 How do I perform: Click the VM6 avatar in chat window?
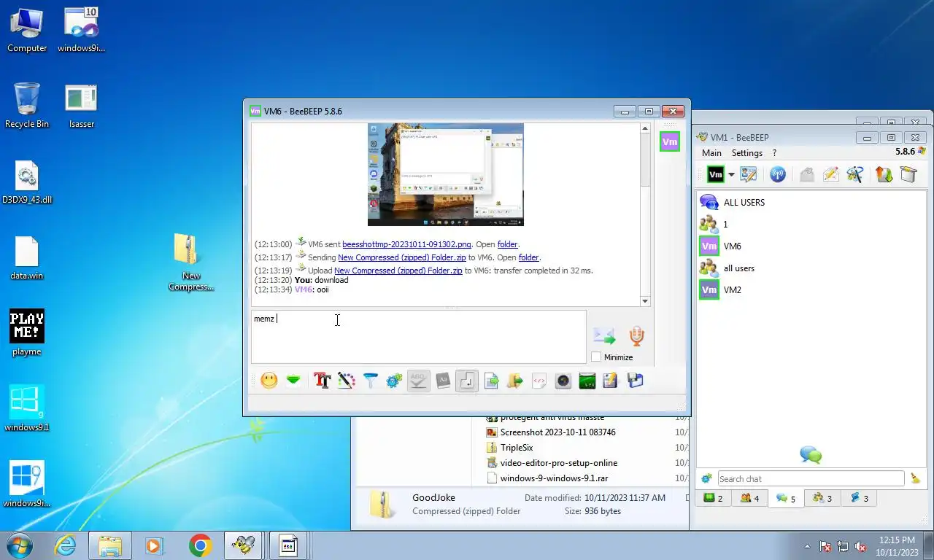(x=670, y=141)
